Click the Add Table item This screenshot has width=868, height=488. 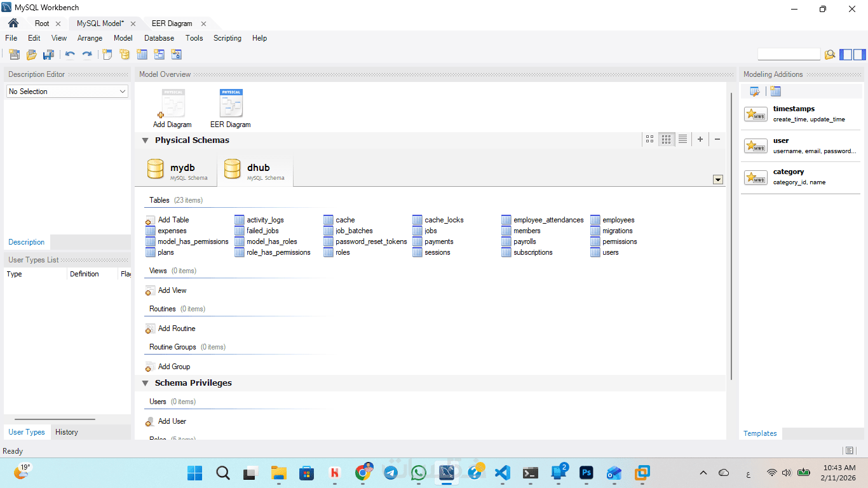(x=168, y=220)
